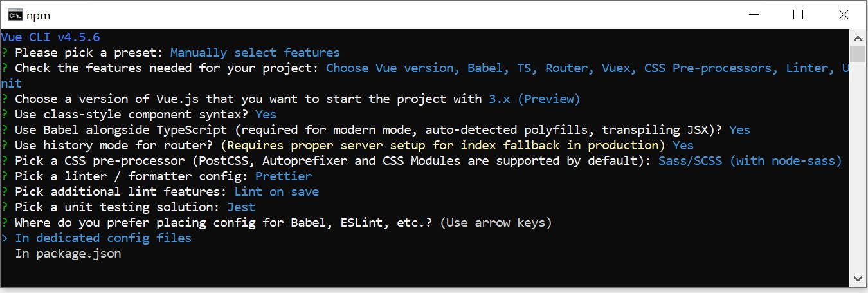The width and height of the screenshot is (868, 293).
Task: Click the '3.x (Preview)' version text
Action: [x=534, y=99]
